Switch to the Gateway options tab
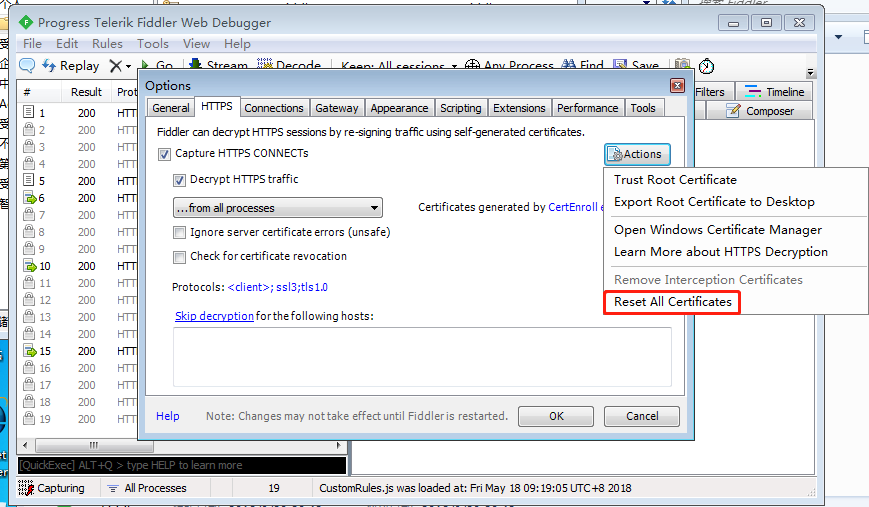The image size is (869, 507). tap(336, 108)
